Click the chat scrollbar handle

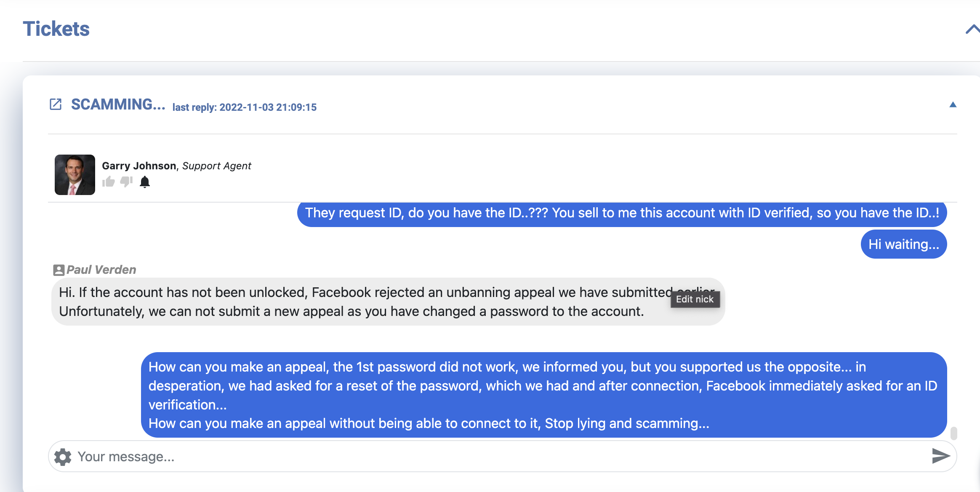click(x=954, y=433)
